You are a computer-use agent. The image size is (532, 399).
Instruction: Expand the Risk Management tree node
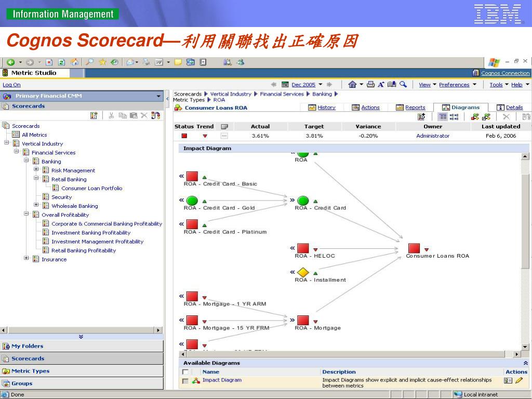point(36,169)
